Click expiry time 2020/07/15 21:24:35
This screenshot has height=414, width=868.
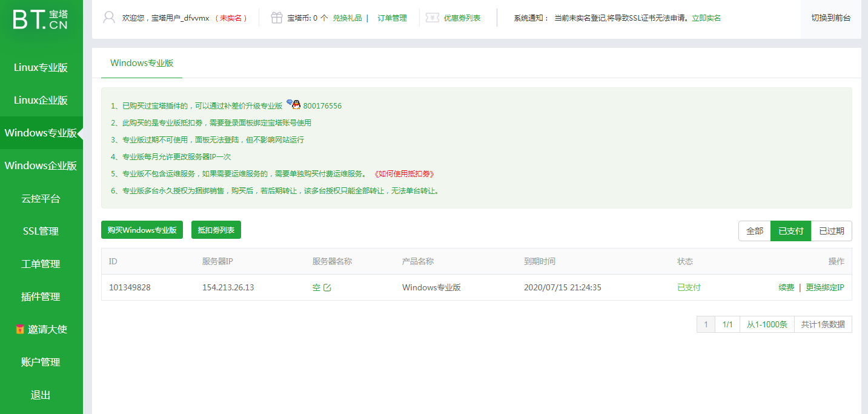click(x=563, y=287)
